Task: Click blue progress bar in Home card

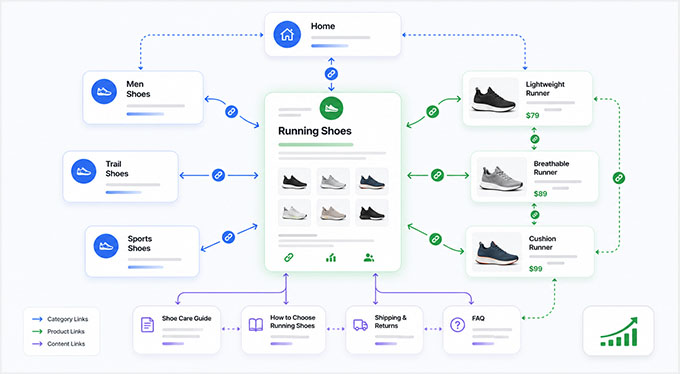Action: click(330, 46)
